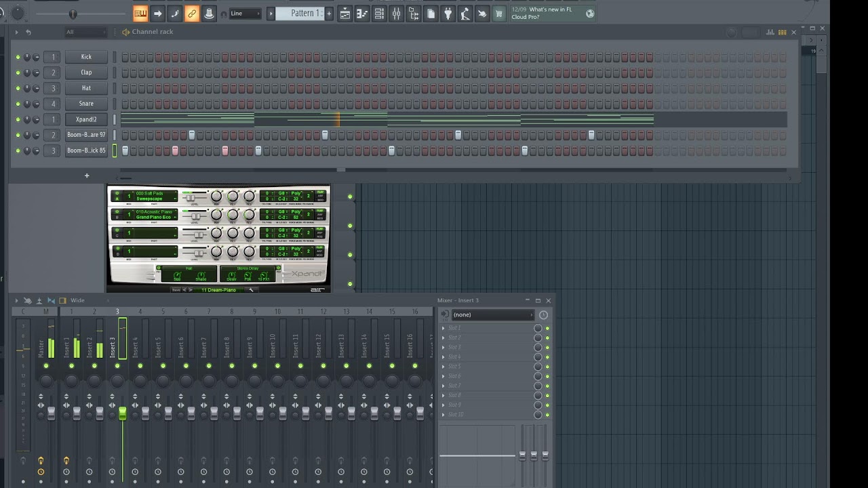Mute the Hat channel with its green LED
This screenshot has height=488, width=868.
coord(18,88)
